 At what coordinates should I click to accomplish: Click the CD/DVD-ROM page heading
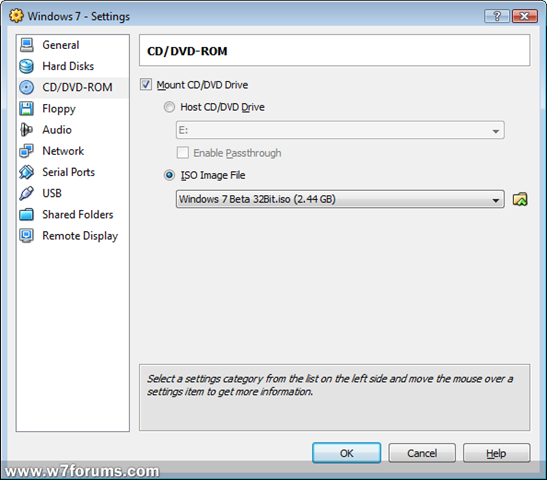pos(187,51)
